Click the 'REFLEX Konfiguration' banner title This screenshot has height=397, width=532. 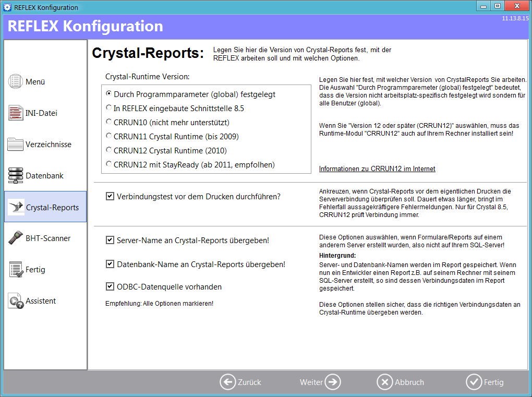pos(85,26)
